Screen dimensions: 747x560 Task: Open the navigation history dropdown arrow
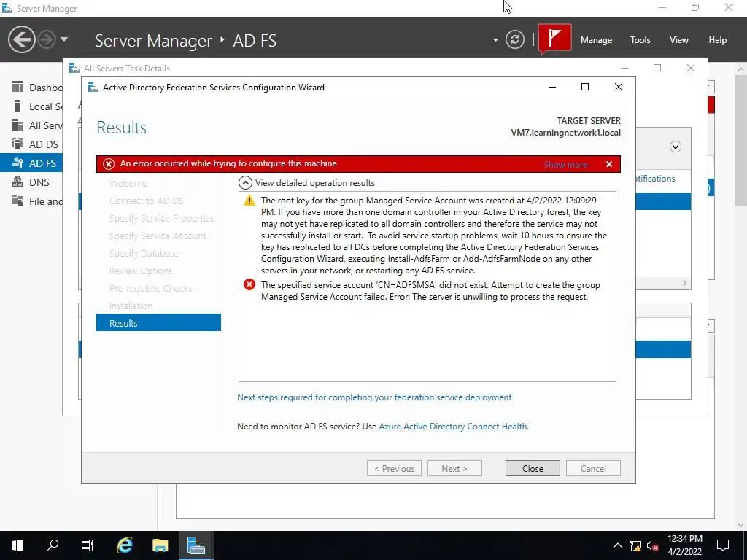coord(64,39)
